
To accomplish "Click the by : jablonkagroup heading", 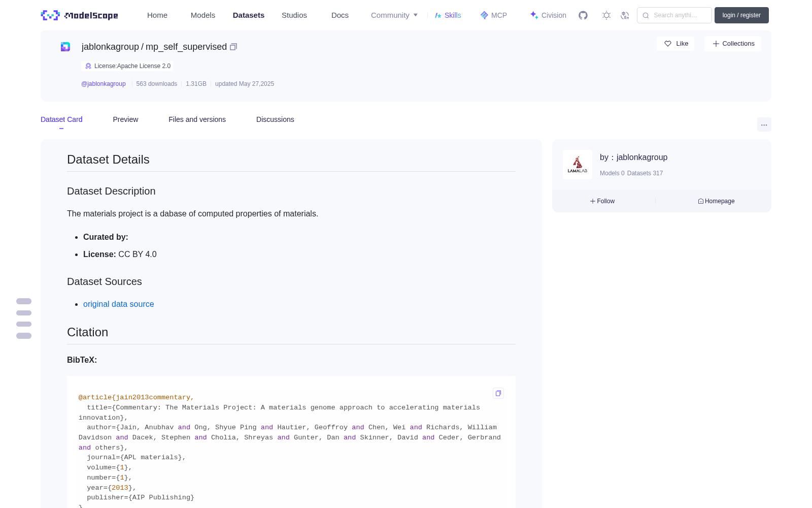I will [x=633, y=157].
